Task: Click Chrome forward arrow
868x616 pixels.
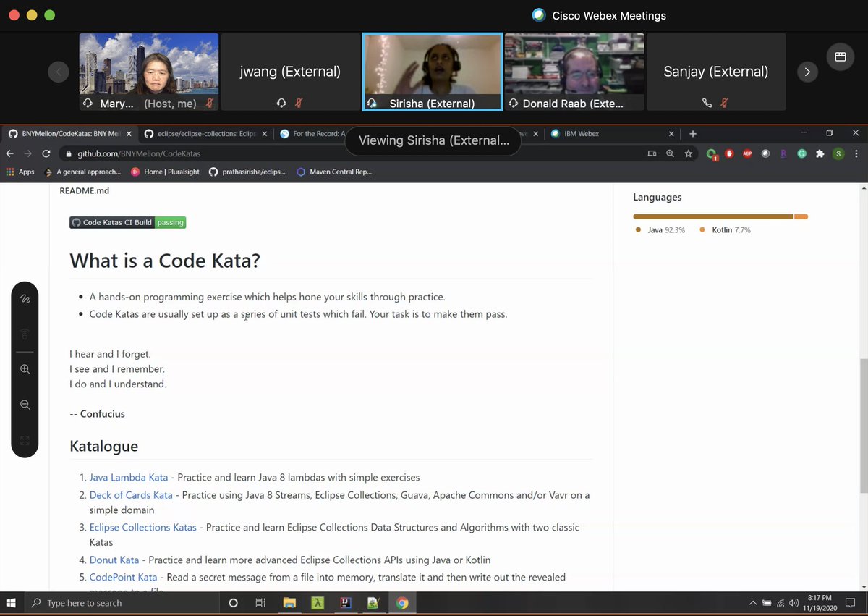Action: click(27, 153)
